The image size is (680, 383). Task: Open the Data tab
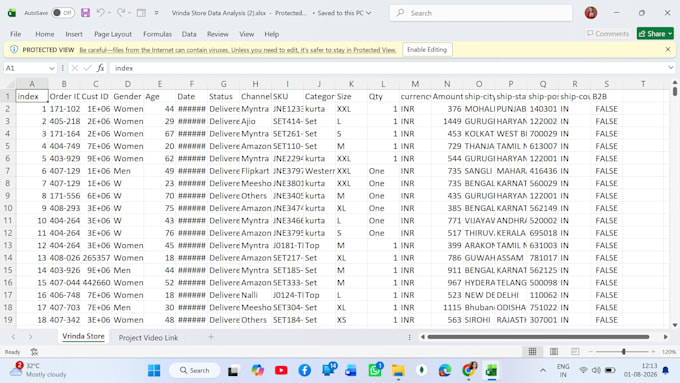click(189, 34)
